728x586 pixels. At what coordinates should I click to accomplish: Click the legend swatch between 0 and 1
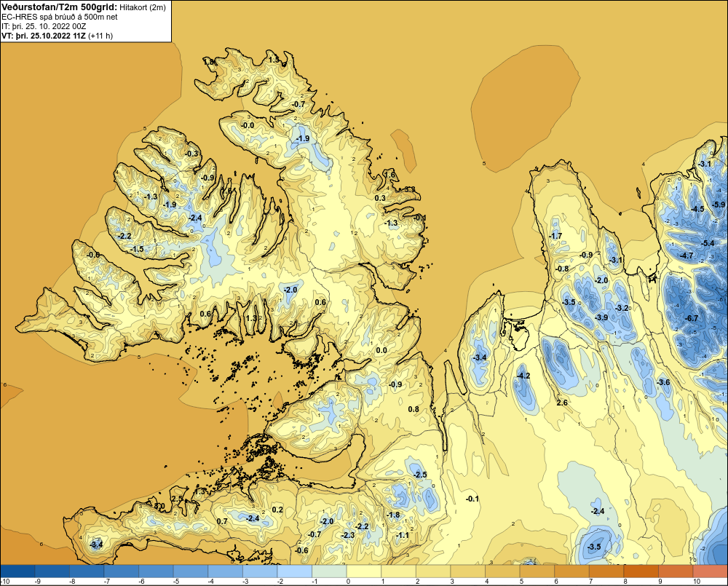pyautogui.click(x=365, y=571)
